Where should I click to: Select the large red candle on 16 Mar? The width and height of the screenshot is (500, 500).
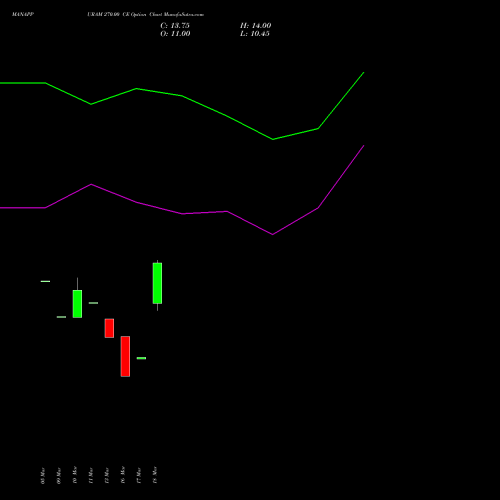[125, 356]
